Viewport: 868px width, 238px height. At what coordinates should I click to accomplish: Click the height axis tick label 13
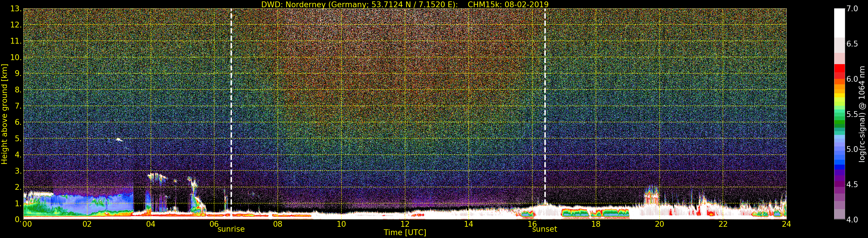[16, 9]
